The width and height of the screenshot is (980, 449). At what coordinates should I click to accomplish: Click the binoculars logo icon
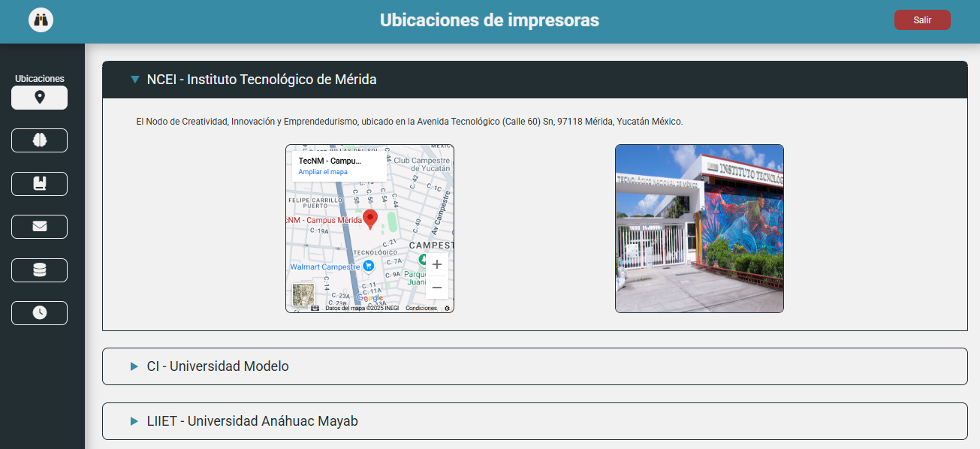41,20
